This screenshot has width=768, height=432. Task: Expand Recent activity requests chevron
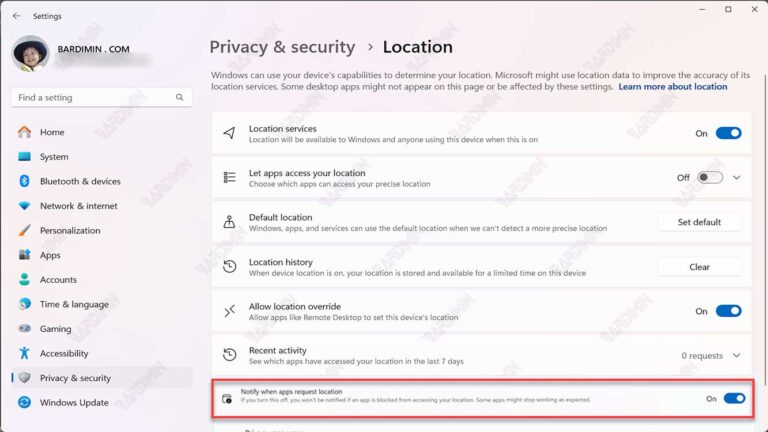coord(737,356)
